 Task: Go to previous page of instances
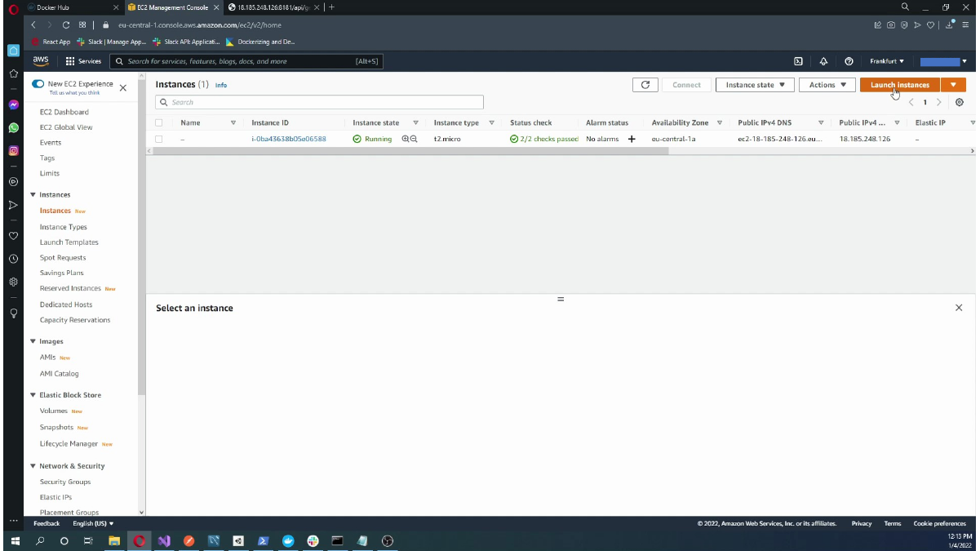pyautogui.click(x=911, y=102)
